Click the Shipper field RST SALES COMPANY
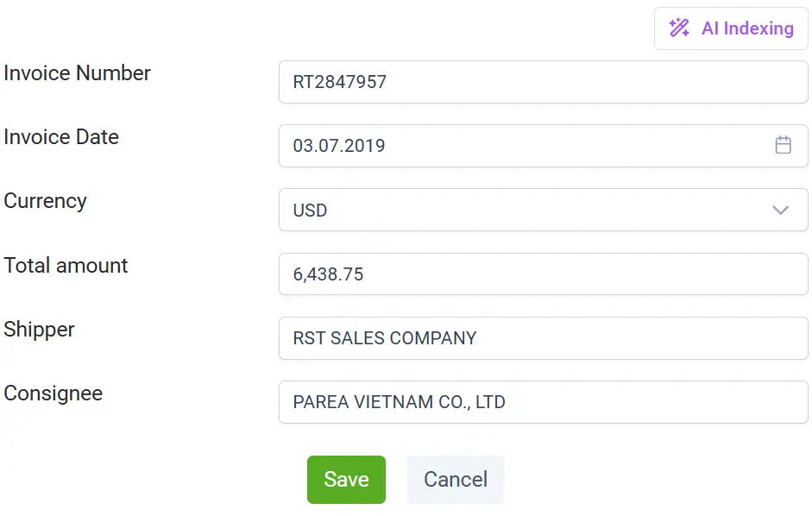 [543, 338]
